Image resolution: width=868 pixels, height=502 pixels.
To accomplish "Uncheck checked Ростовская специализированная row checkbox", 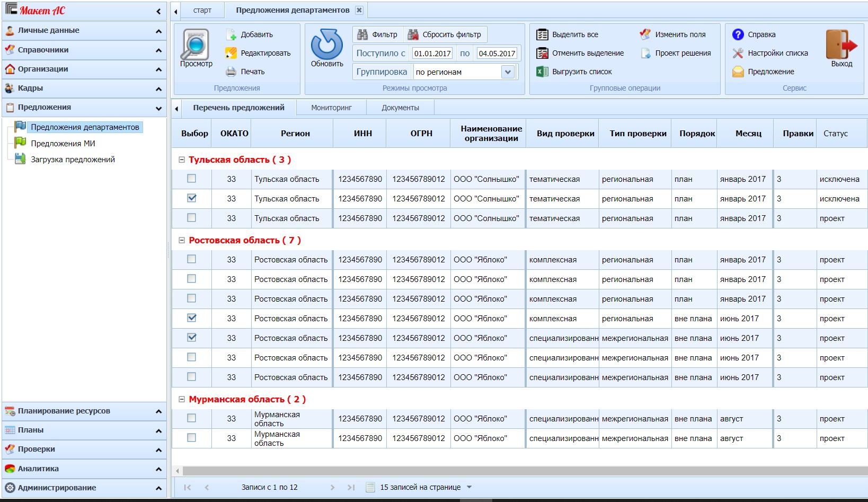I will click(191, 338).
